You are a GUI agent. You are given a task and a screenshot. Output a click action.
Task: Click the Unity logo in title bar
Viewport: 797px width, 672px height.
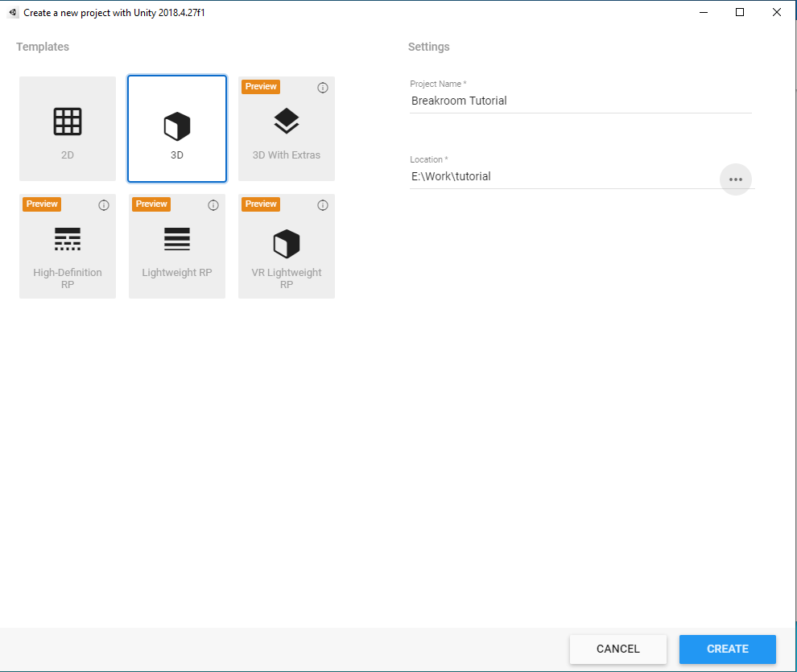[13, 12]
